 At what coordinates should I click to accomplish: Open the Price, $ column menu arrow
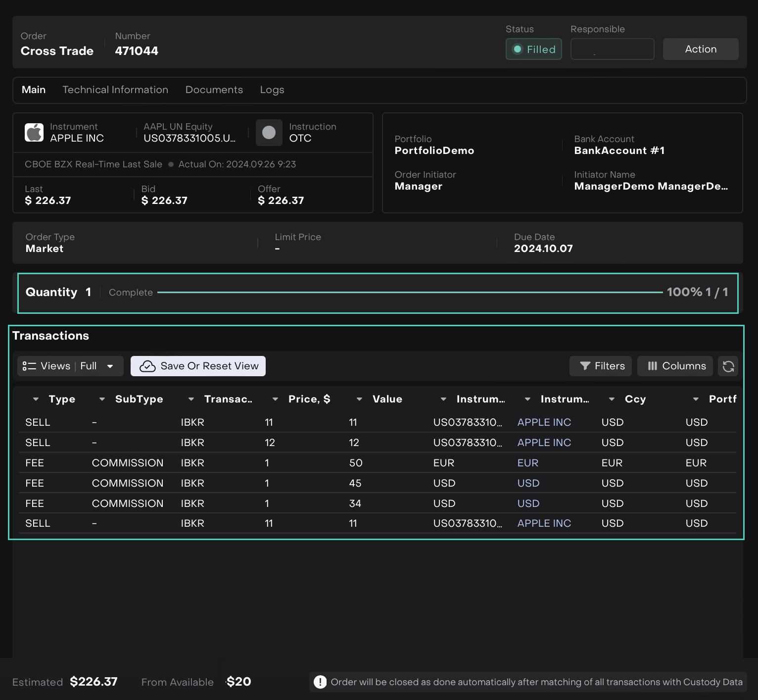275,399
